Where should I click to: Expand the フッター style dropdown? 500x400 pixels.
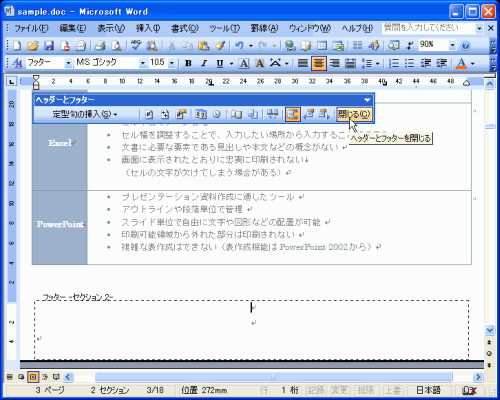coord(68,63)
